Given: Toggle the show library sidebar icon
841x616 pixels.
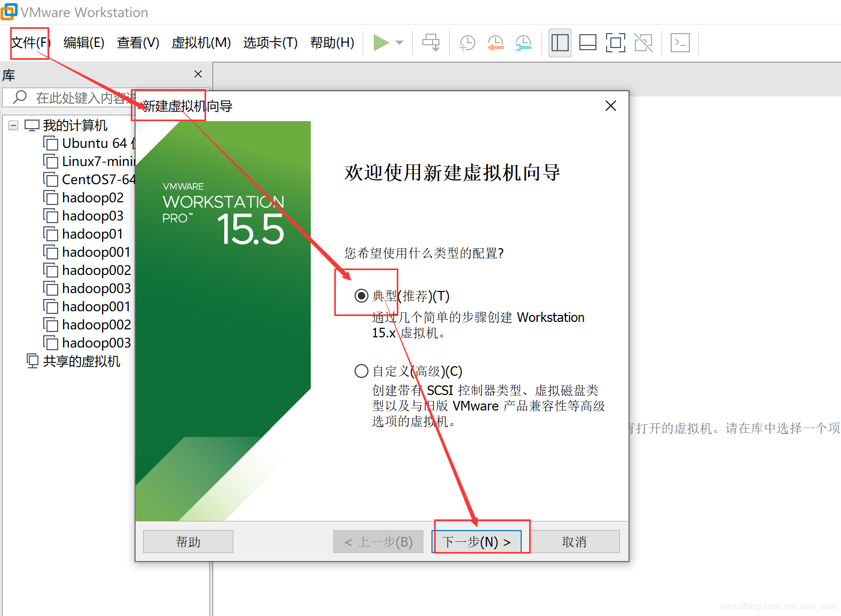Looking at the screenshot, I should [560, 43].
